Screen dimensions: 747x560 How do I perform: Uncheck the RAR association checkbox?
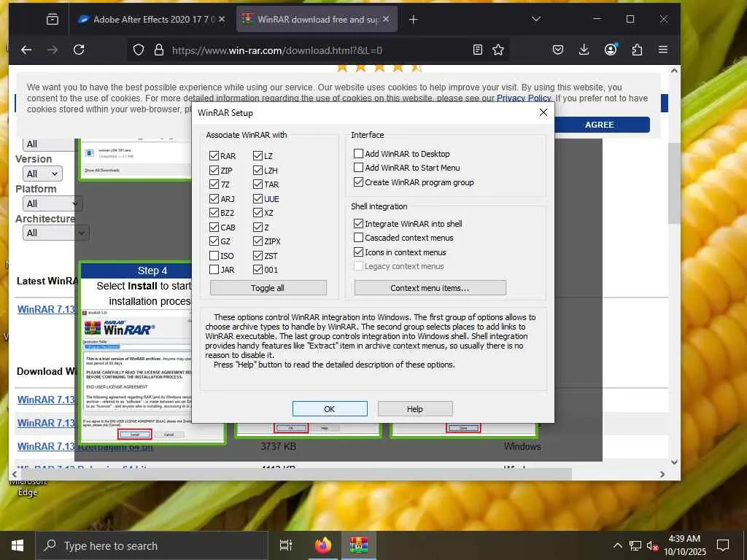(214, 156)
